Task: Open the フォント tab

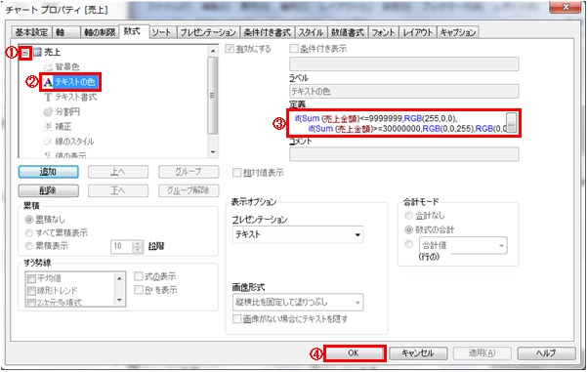Action: pyautogui.click(x=383, y=32)
